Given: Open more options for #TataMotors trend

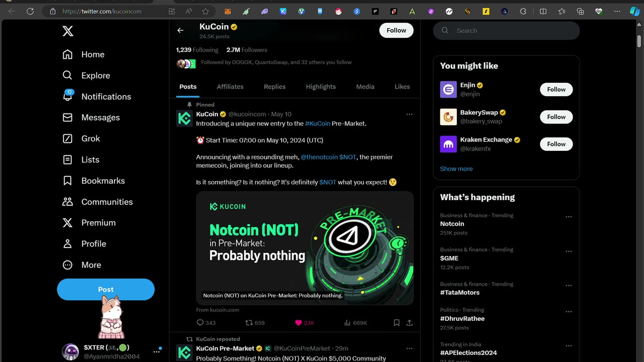Looking at the screenshot, I should [x=569, y=285].
